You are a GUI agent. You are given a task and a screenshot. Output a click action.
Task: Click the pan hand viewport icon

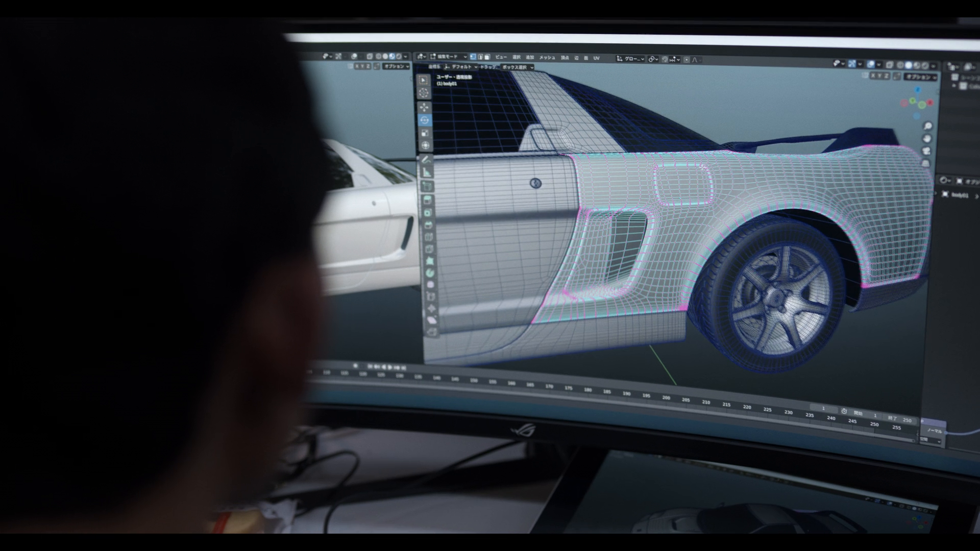pyautogui.click(x=927, y=139)
